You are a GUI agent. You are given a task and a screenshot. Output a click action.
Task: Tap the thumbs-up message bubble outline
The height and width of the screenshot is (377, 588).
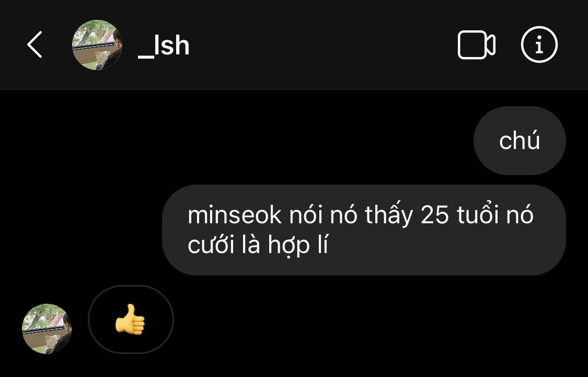pos(131,319)
